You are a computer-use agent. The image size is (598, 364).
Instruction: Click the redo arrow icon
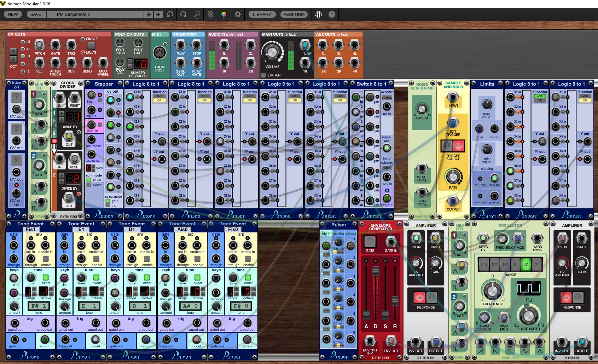coord(183,15)
